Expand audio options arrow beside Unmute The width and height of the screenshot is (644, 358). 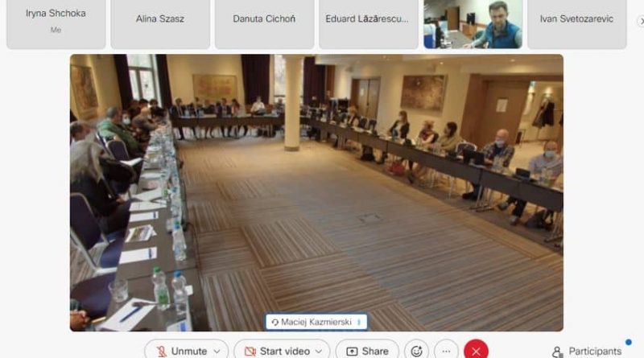pyautogui.click(x=217, y=352)
